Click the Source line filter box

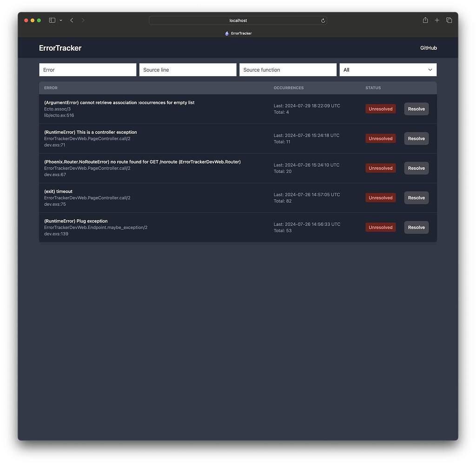187,70
